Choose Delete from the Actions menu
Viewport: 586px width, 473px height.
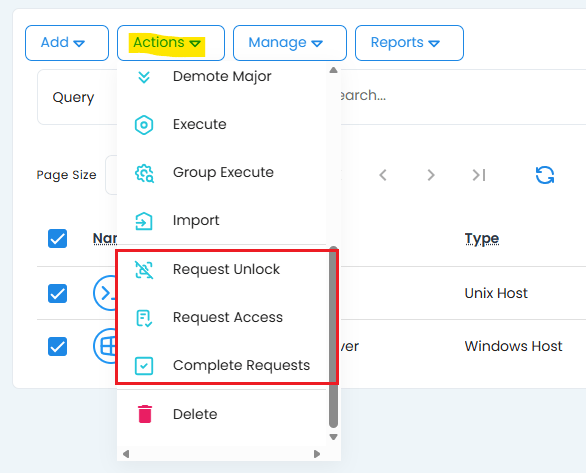tap(221, 414)
